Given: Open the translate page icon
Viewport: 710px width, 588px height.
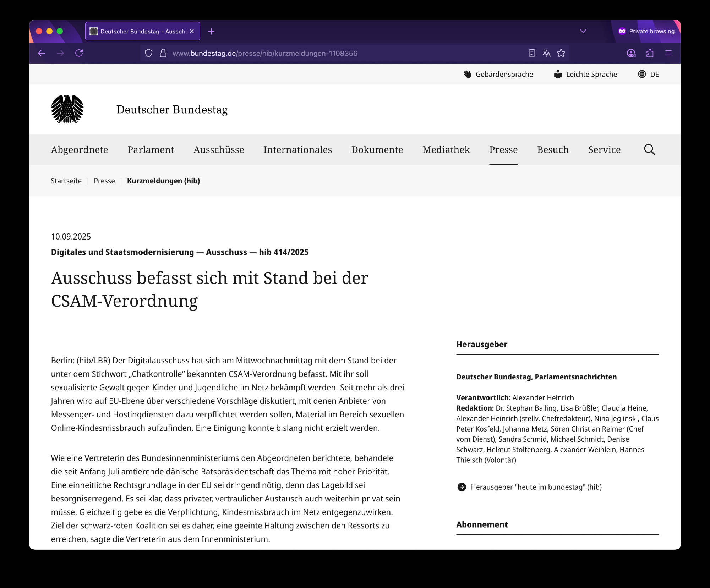Looking at the screenshot, I should coord(546,53).
